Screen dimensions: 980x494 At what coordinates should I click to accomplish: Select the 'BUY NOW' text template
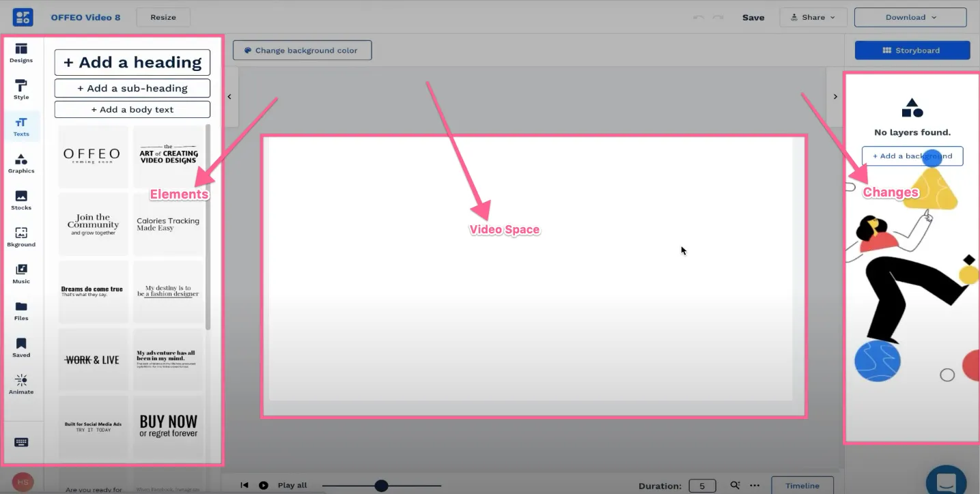pyautogui.click(x=169, y=426)
